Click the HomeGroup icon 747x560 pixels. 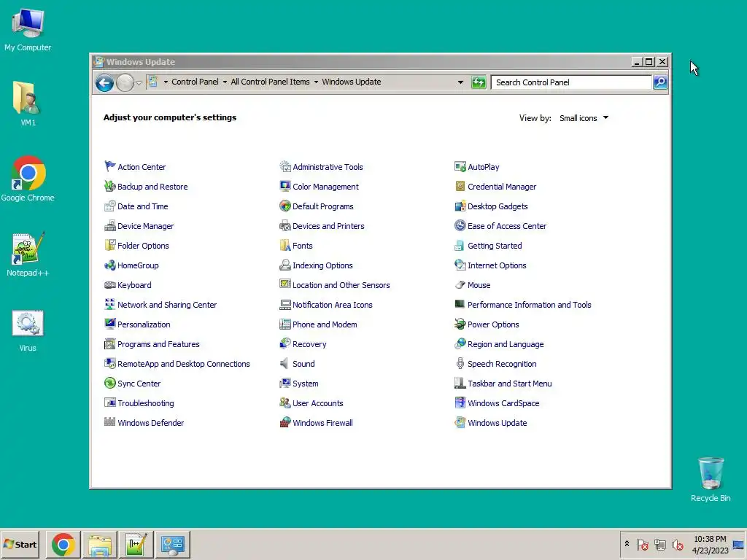[x=110, y=265]
